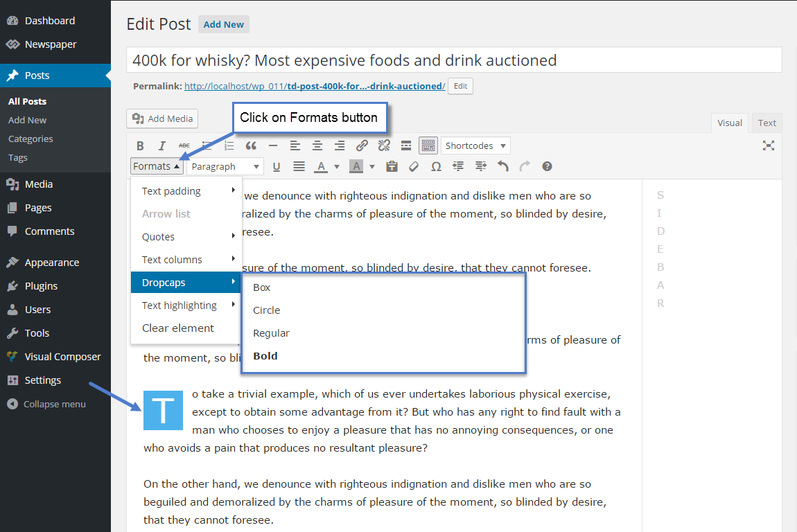Click Add New button beside Edit Post

click(224, 24)
